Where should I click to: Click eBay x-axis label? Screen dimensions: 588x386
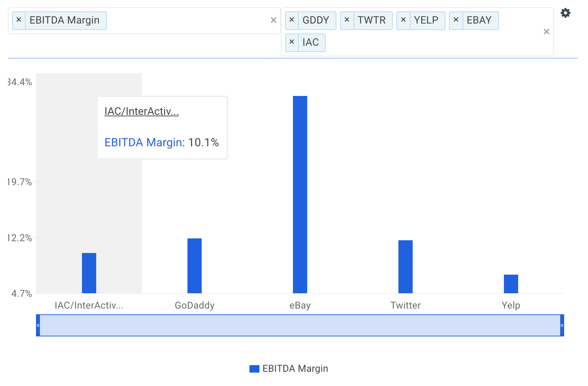click(x=300, y=305)
